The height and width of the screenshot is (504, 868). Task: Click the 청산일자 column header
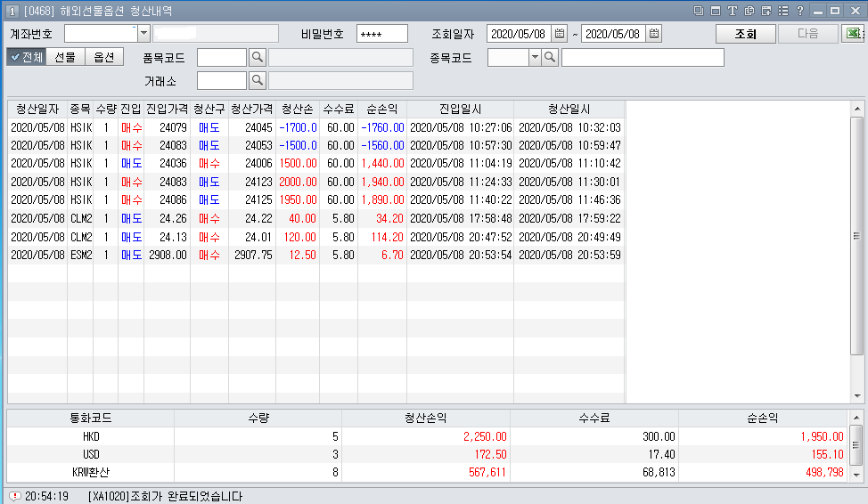37,109
